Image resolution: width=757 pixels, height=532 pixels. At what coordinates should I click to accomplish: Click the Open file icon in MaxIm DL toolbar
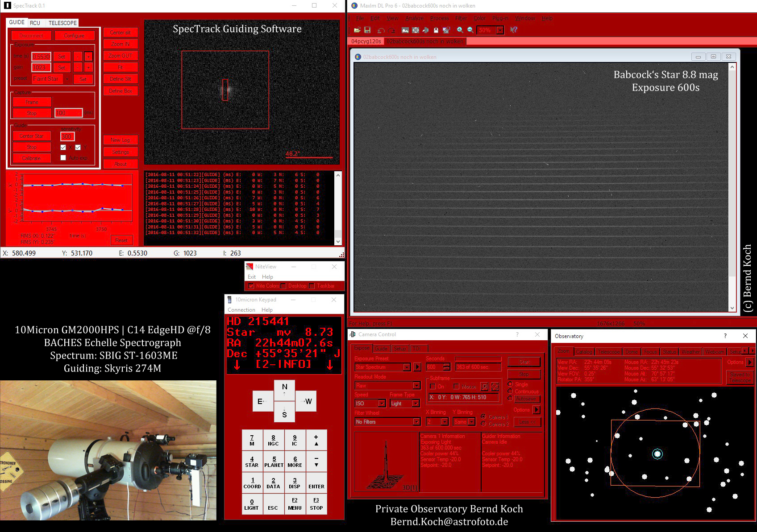point(357,30)
